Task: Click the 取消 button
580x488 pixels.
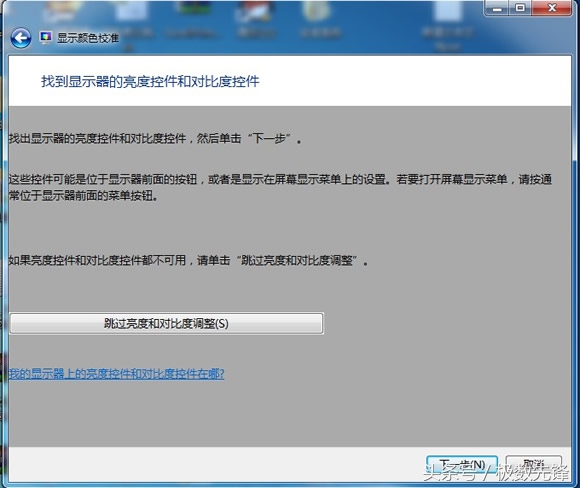Action: [x=533, y=465]
